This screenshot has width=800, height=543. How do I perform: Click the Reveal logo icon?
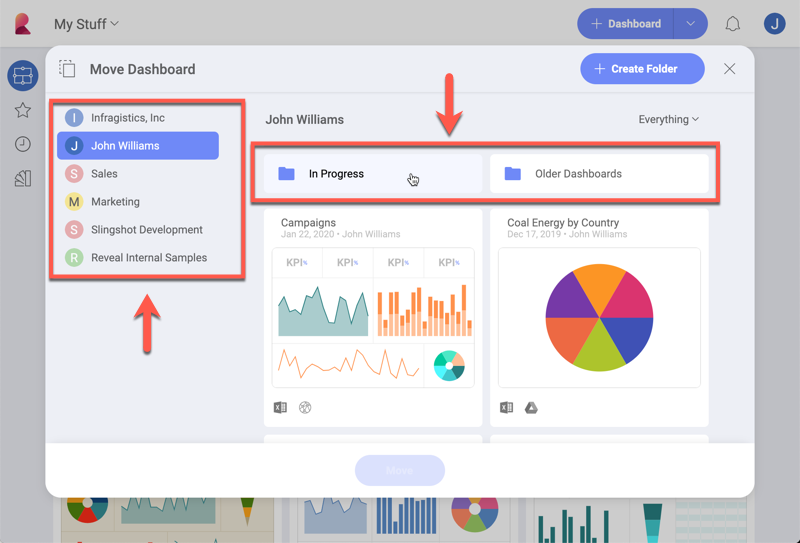23,24
